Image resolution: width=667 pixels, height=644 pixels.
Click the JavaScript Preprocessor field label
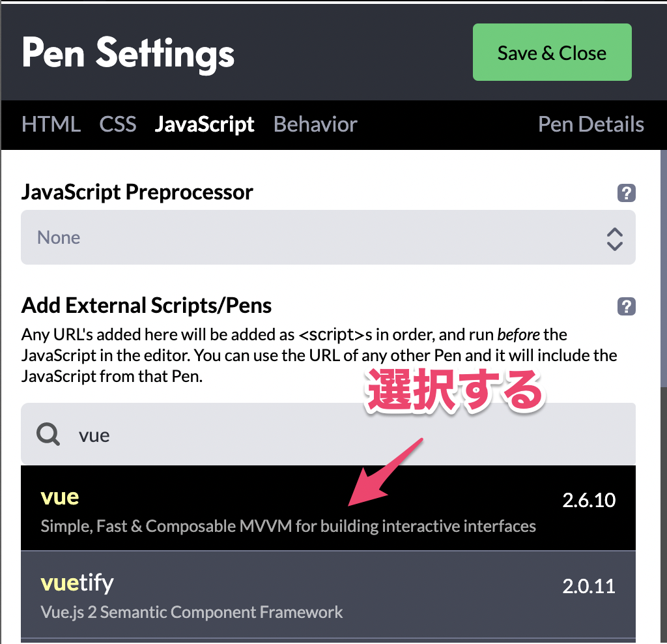[x=137, y=192]
